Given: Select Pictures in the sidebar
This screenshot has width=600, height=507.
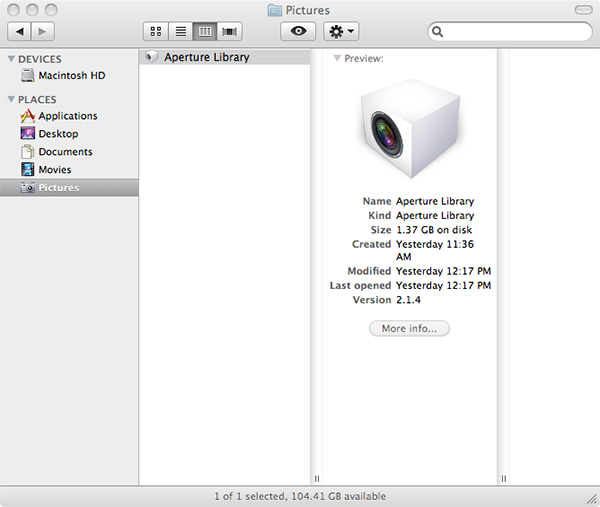Looking at the screenshot, I should click(x=69, y=187).
